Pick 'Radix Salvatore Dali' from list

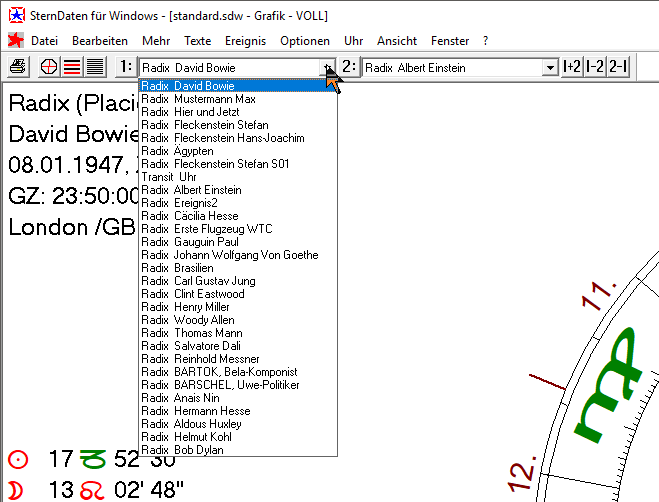click(x=238, y=346)
